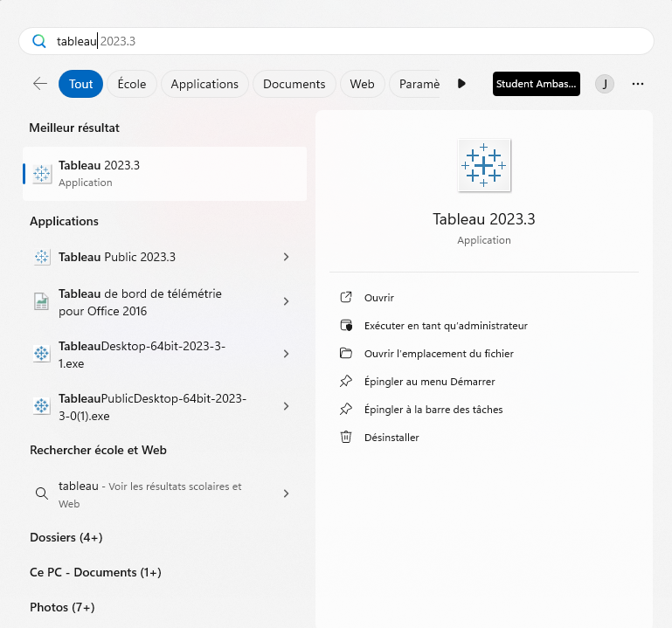Click the 'Tableau 2023.3' title in preview pane
This screenshot has width=672, height=628.
tap(484, 219)
